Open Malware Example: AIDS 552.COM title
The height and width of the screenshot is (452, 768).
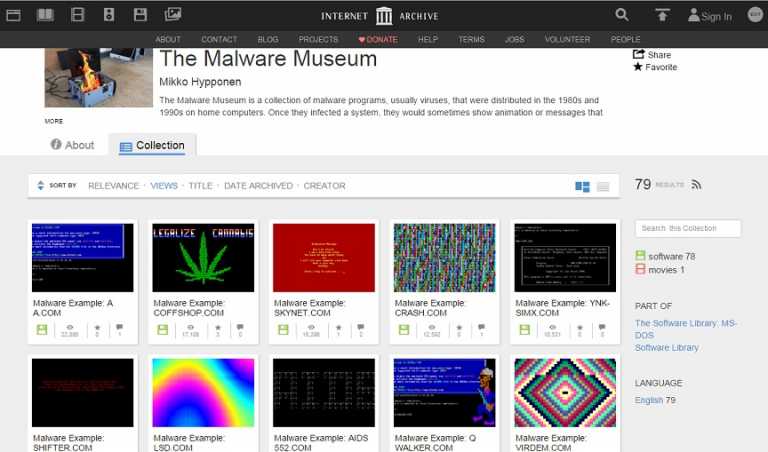321,443
